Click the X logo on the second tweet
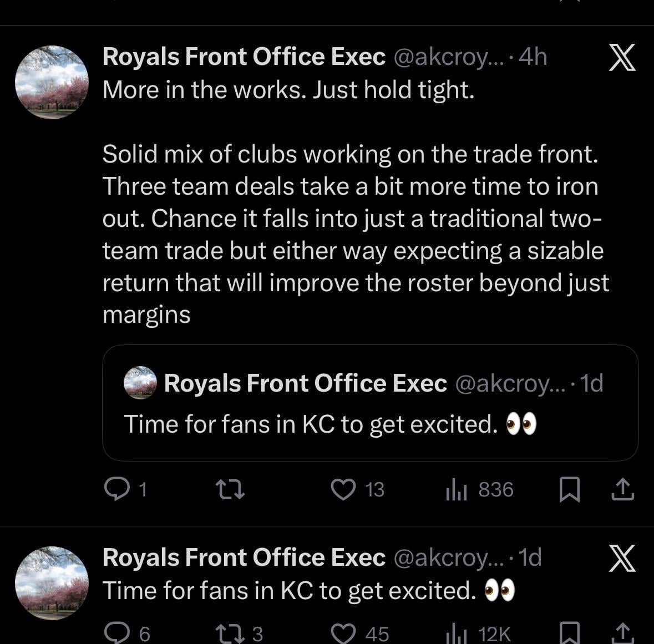Screen dimensions: 654x644 (x=622, y=558)
